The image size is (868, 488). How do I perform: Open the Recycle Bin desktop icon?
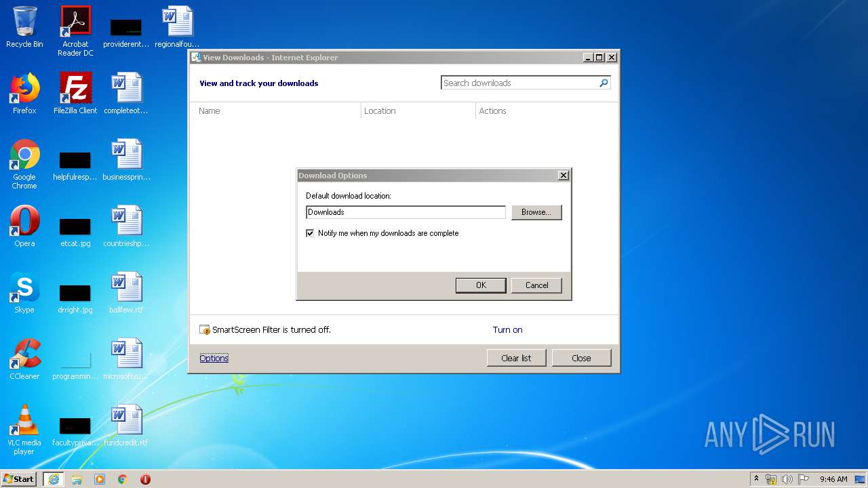coord(24,27)
